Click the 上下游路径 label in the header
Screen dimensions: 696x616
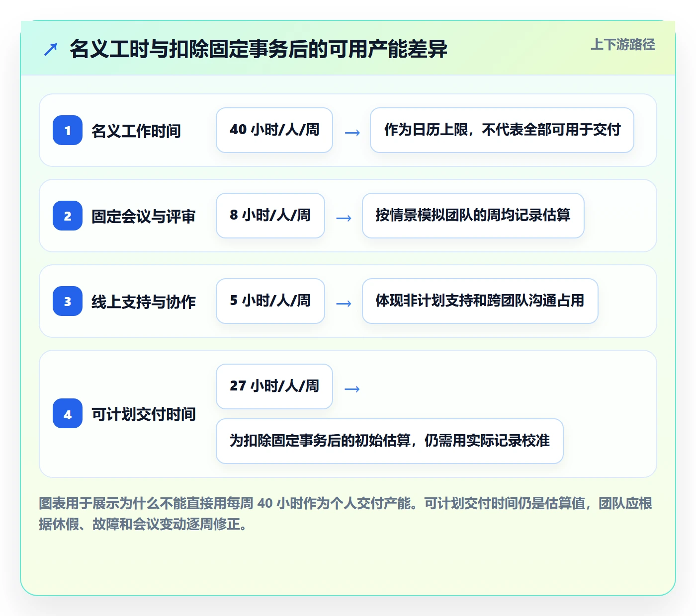click(x=623, y=45)
